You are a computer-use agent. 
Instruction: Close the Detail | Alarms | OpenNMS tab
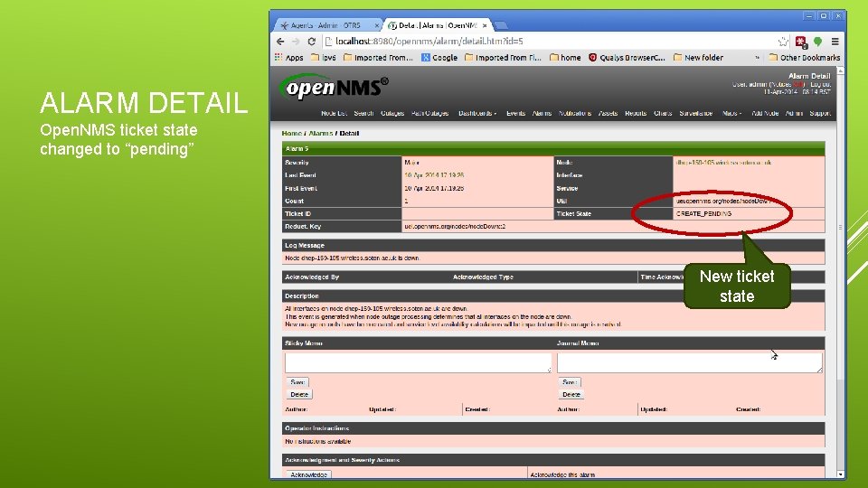485,25
